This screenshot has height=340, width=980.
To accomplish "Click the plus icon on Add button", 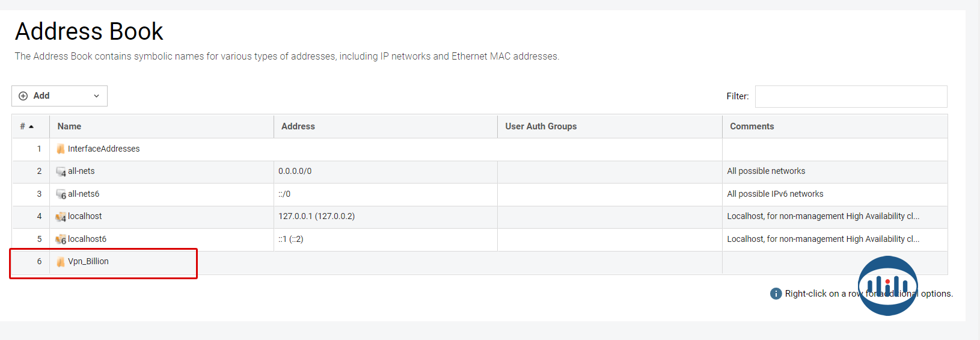I will click(x=23, y=96).
